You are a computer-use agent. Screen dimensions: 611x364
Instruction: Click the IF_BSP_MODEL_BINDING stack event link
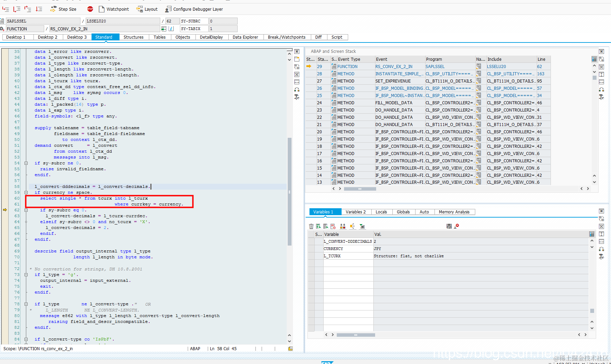[400, 88]
